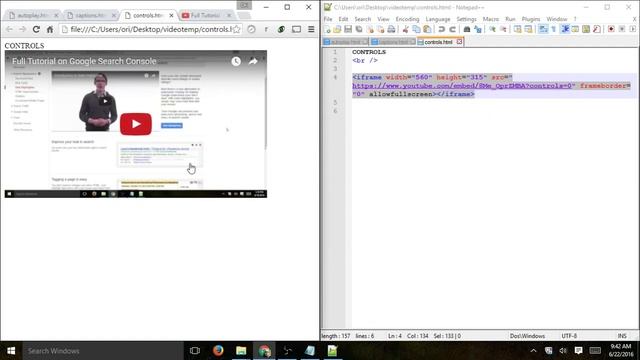Click the Undo icon in Notepad++
The image size is (640, 360).
441,29
